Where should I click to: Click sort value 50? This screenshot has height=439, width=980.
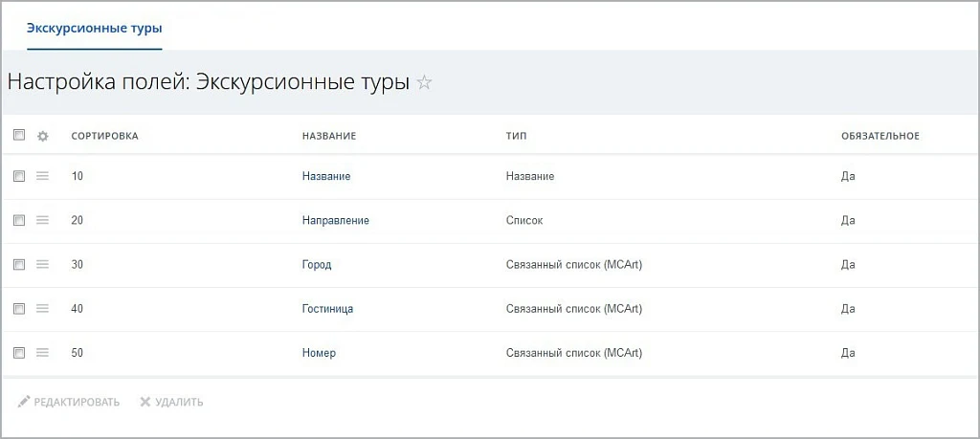[78, 353]
